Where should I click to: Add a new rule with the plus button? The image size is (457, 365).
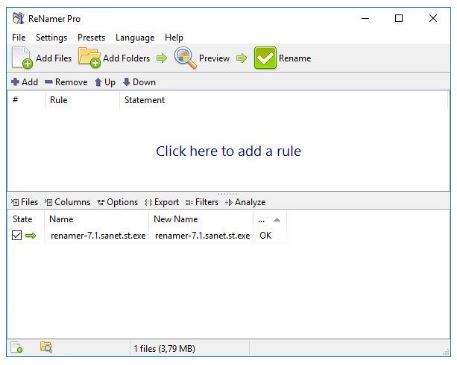tap(24, 82)
